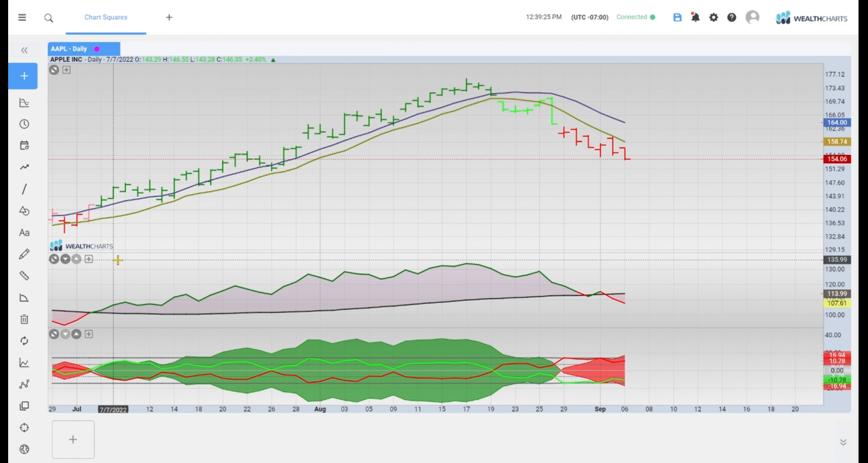Switch to the Chart Squares tab

coord(106,17)
